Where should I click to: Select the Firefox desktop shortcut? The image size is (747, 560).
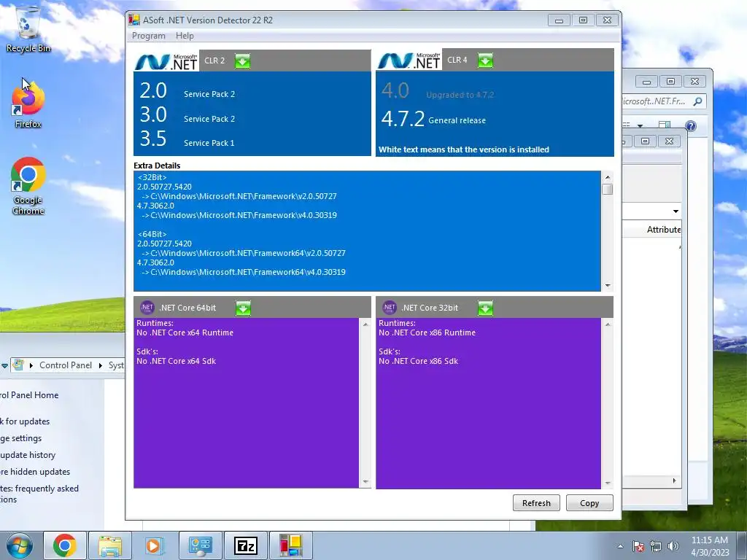[28, 106]
